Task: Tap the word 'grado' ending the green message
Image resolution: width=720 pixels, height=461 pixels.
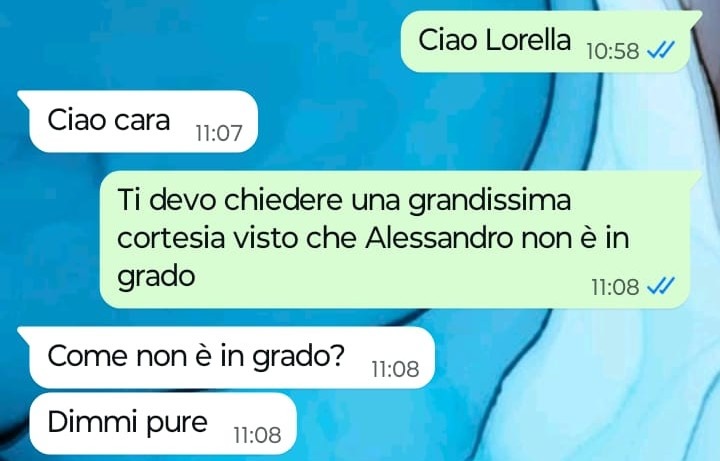Action: [x=157, y=277]
